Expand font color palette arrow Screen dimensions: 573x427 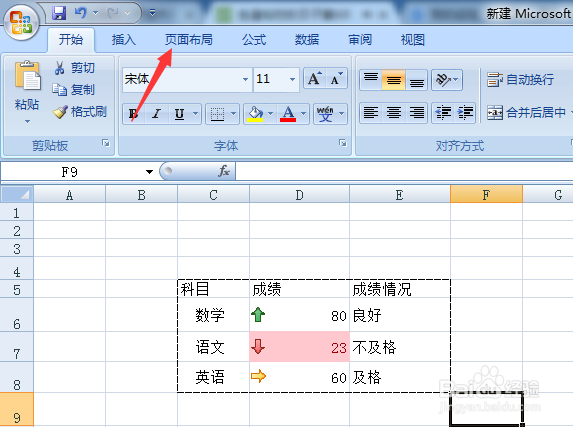click(304, 114)
